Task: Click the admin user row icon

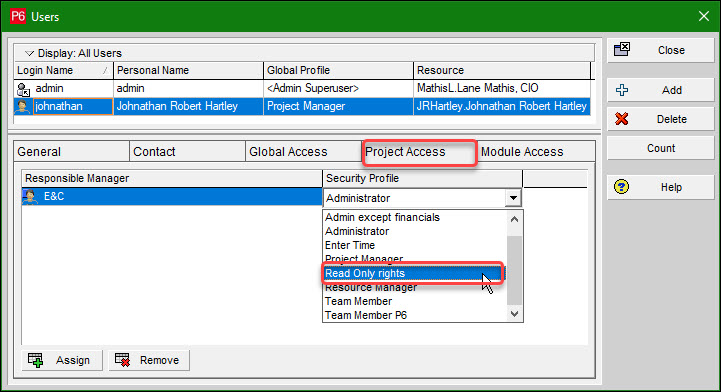Action: pyautogui.click(x=23, y=89)
